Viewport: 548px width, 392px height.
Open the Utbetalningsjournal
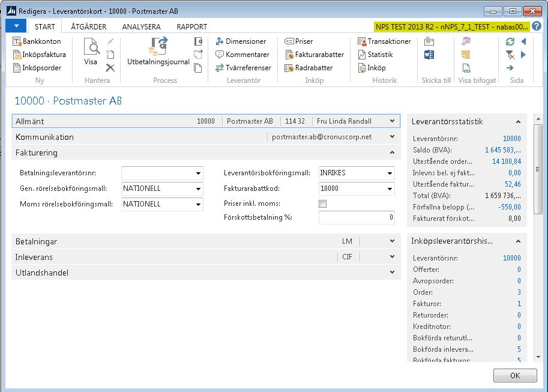point(158,52)
